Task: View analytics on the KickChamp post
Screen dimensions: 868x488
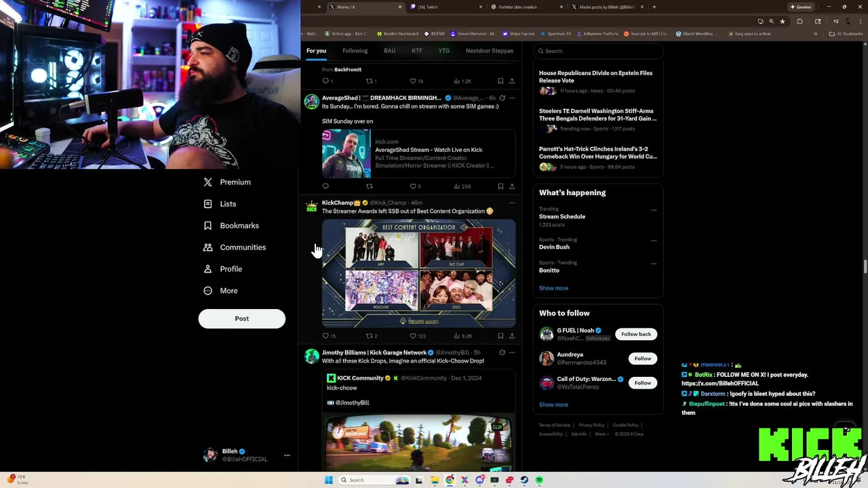Action: pos(462,335)
